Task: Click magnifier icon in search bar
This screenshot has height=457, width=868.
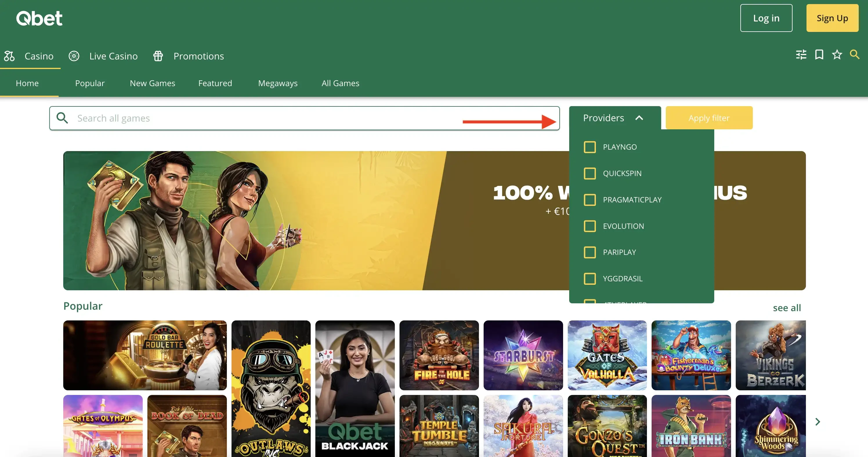Action: coord(62,118)
